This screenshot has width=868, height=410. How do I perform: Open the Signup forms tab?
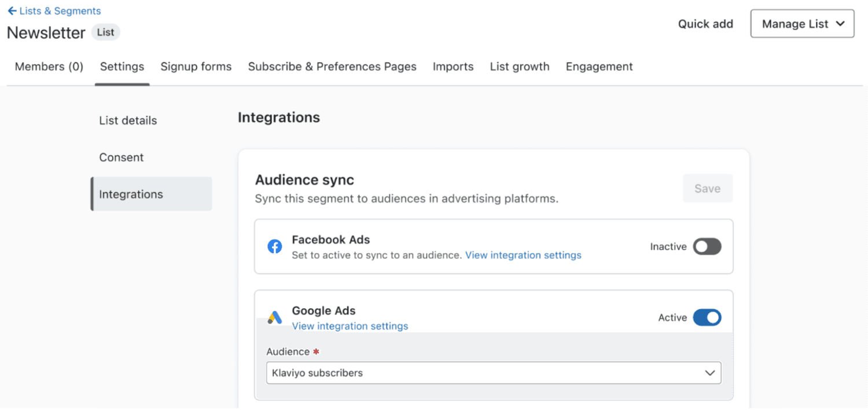click(196, 67)
